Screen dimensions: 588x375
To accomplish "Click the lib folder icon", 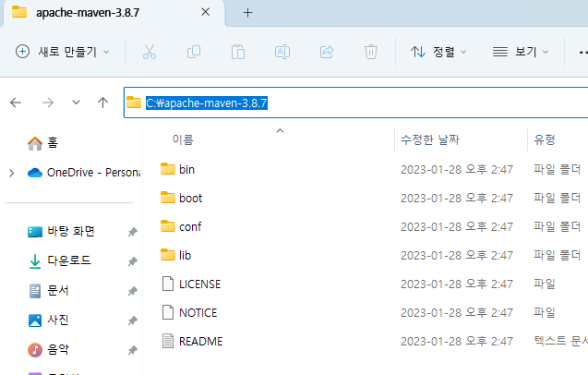I will pos(168,255).
